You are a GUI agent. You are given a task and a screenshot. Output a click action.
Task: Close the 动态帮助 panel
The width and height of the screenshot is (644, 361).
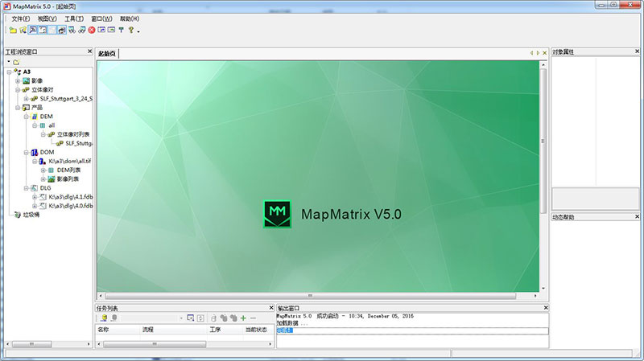coord(637,216)
